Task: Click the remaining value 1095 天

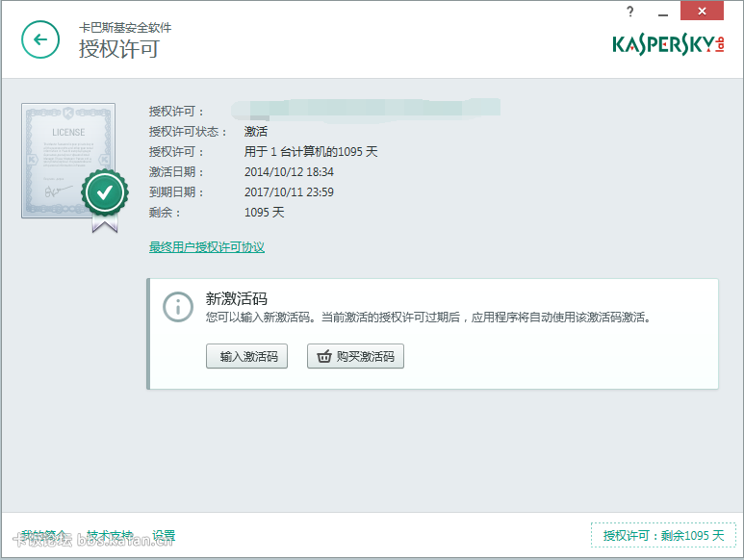Action: (x=265, y=213)
